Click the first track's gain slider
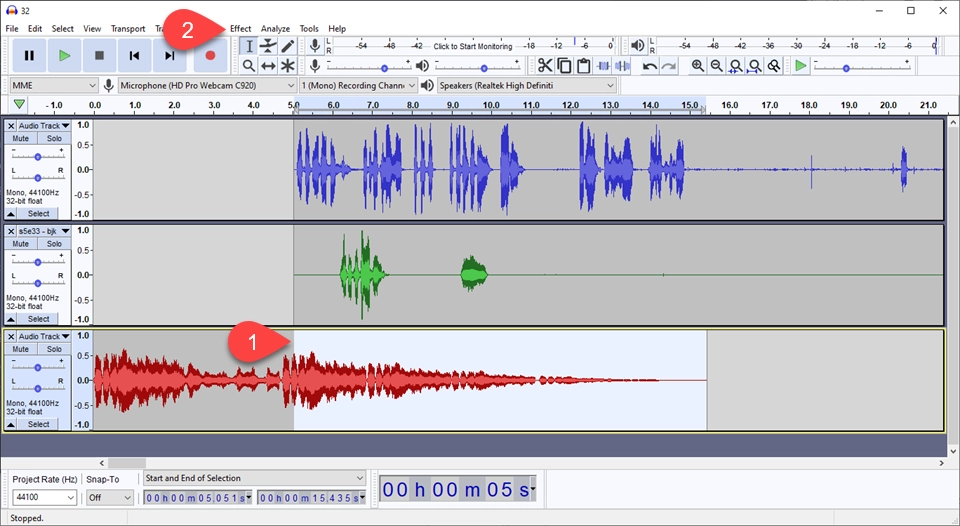 [x=38, y=157]
